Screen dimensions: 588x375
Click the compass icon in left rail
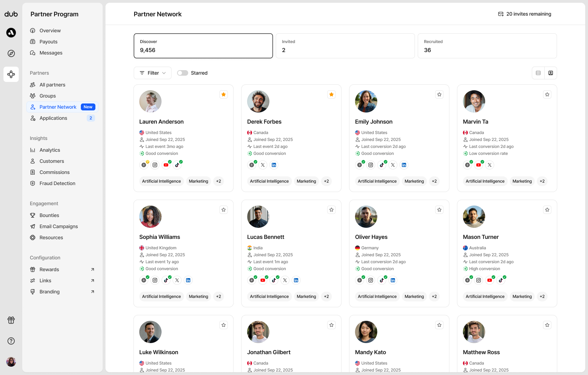pyautogui.click(x=11, y=53)
